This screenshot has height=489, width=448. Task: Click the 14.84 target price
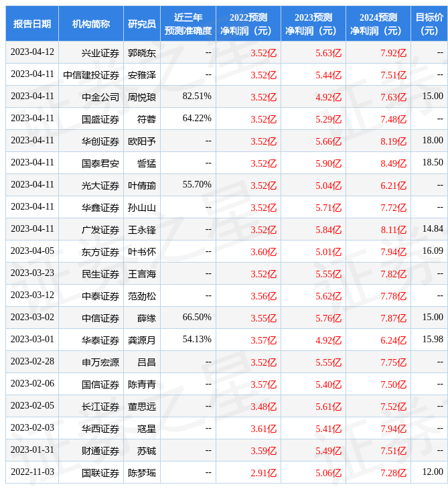(433, 229)
